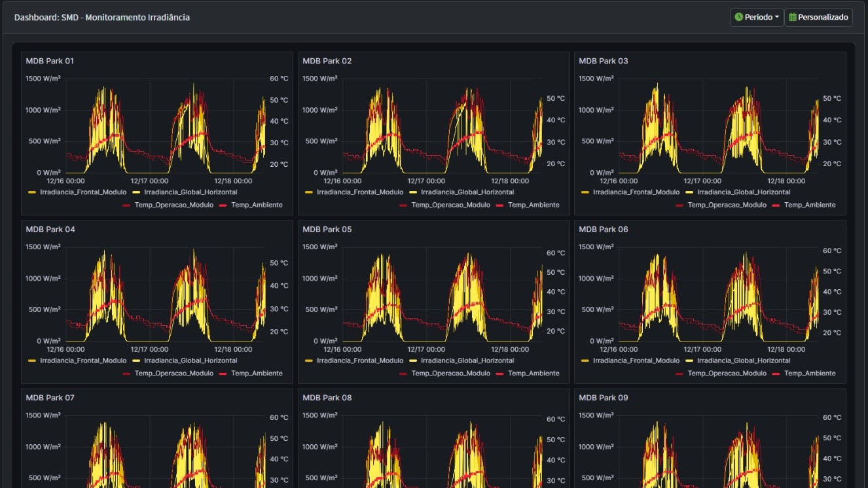
Task: Open the Período dropdown
Action: click(x=757, y=17)
